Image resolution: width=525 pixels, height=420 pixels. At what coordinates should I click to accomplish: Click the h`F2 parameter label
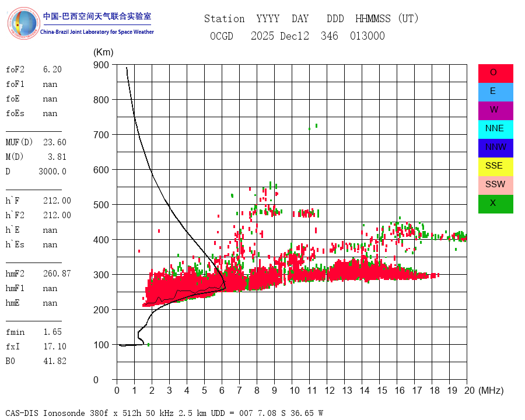click(x=15, y=215)
